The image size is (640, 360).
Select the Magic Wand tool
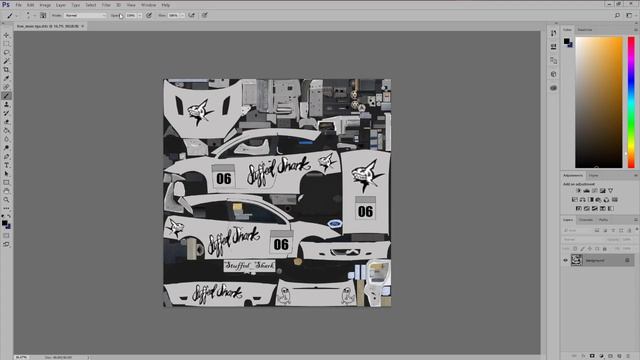[x=6, y=61]
